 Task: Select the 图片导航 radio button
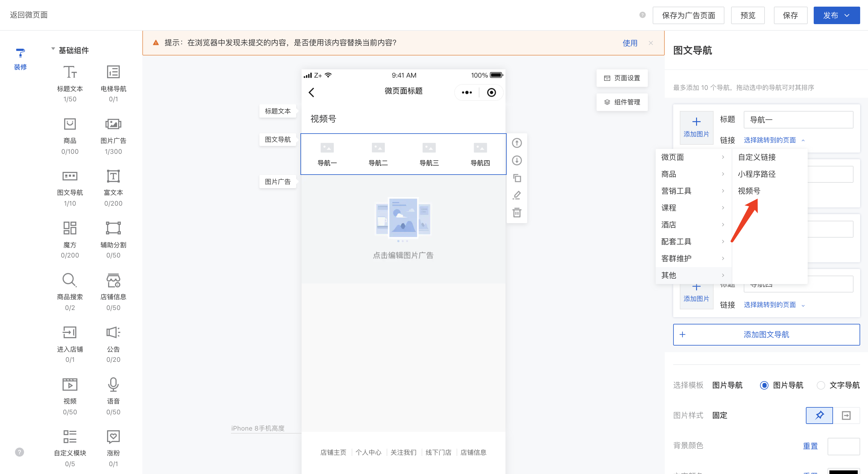click(764, 385)
